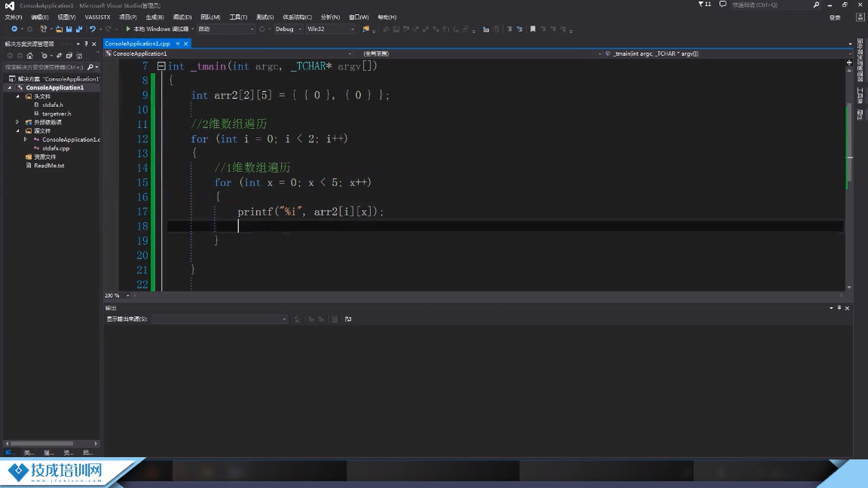The height and width of the screenshot is (488, 868).
Task: Click the comment-out selection icon
Action: [509, 29]
